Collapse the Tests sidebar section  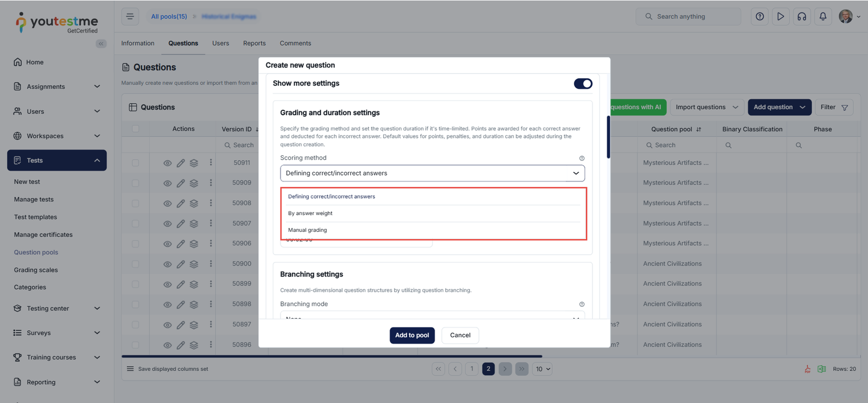(97, 160)
